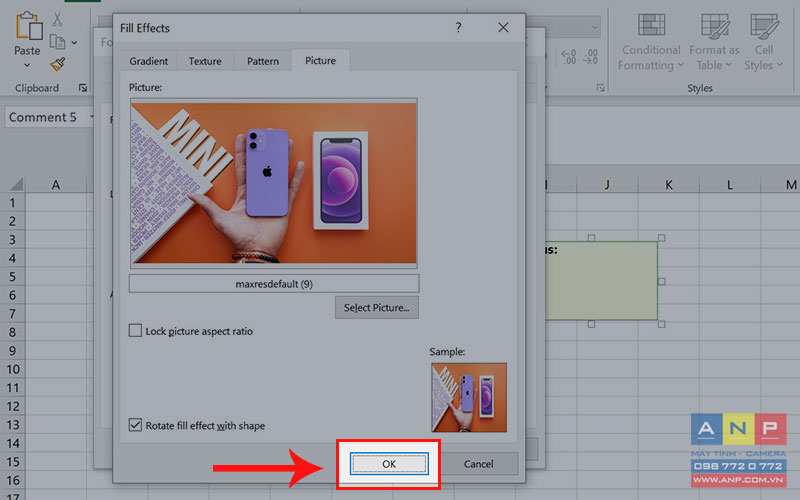Image resolution: width=800 pixels, height=500 pixels.
Task: Select the Format Painter brush
Action: pos(58,64)
